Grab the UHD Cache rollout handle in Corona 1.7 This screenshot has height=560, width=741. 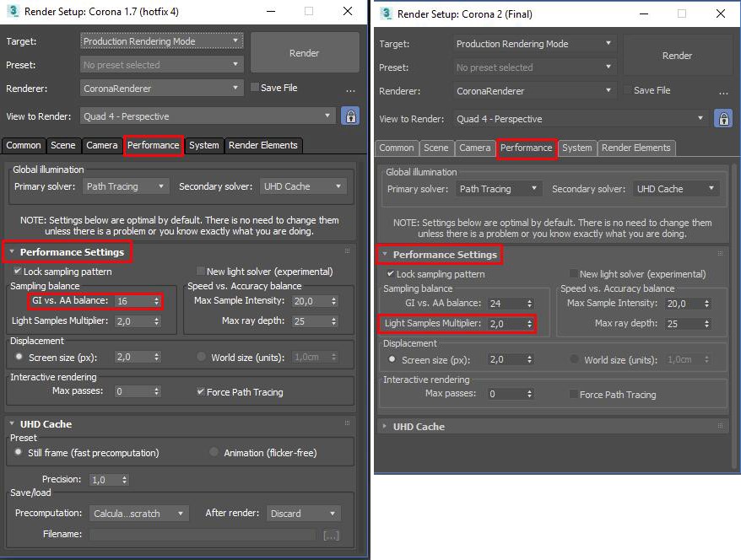(x=348, y=423)
